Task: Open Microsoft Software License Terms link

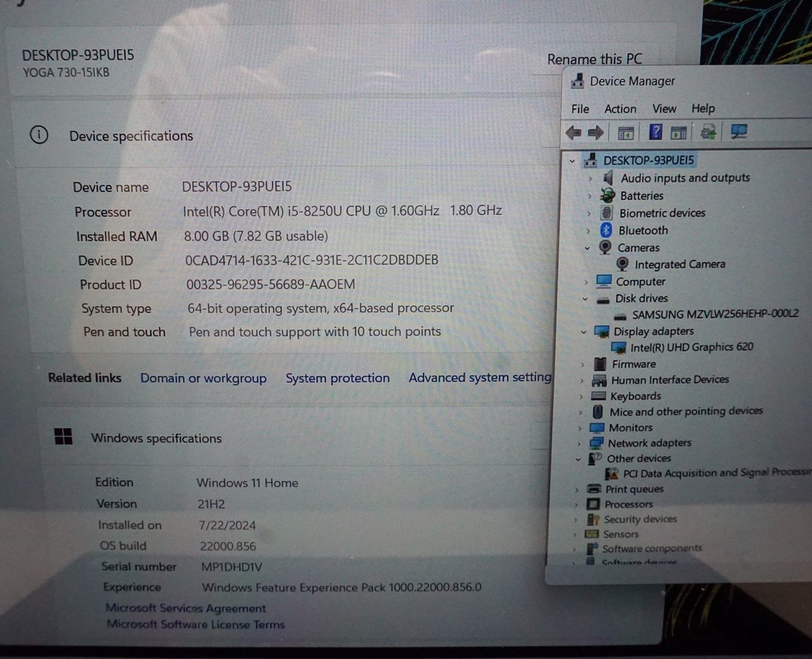Action: click(196, 624)
